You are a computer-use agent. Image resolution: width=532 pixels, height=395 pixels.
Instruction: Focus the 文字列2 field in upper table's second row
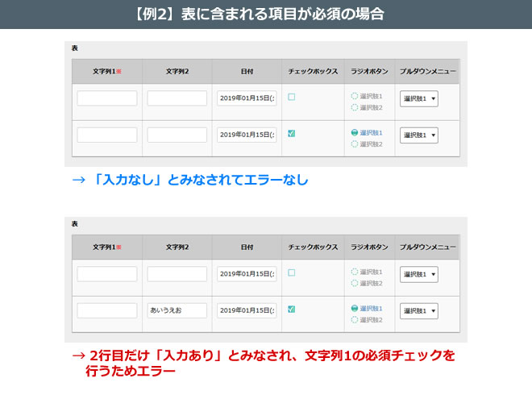(177, 135)
